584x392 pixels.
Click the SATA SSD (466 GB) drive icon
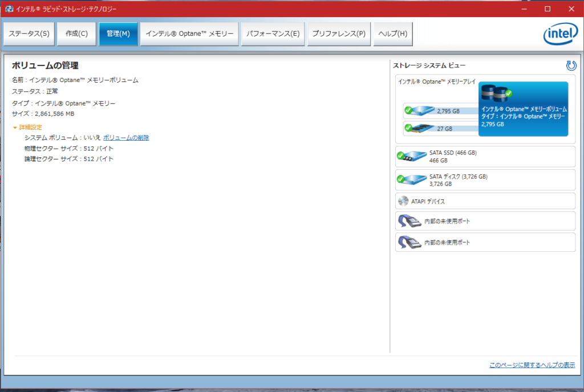pos(412,156)
